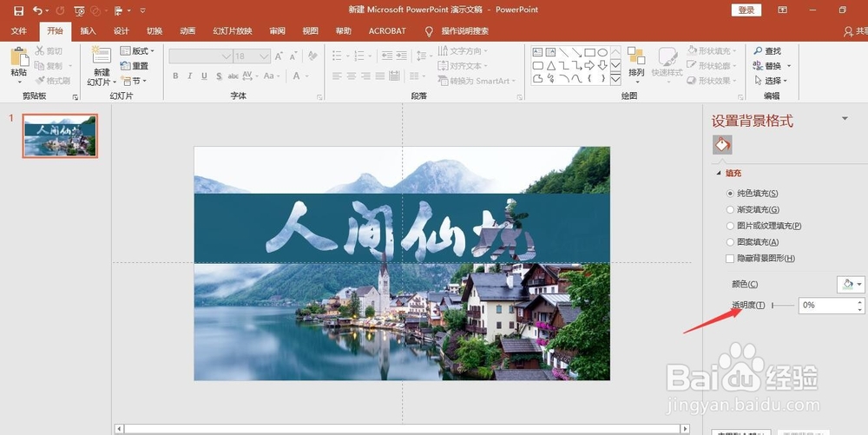Center align text in paragraph group

(351, 76)
